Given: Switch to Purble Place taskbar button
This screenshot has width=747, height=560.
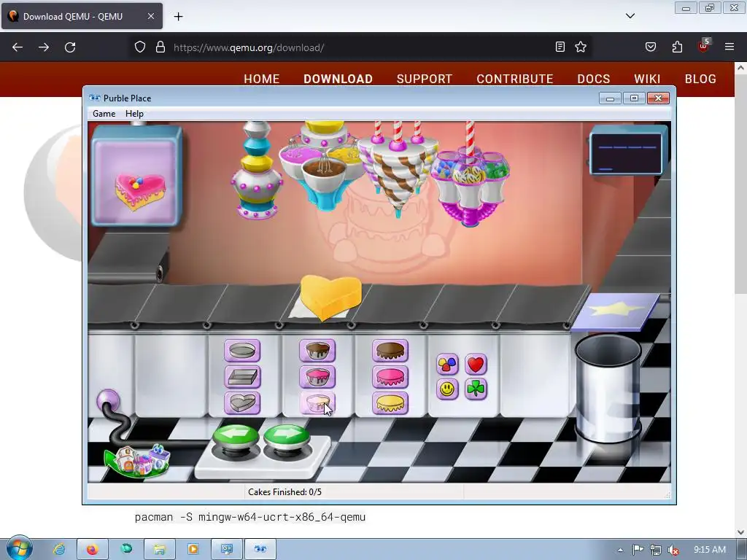Looking at the screenshot, I should click(x=260, y=549).
